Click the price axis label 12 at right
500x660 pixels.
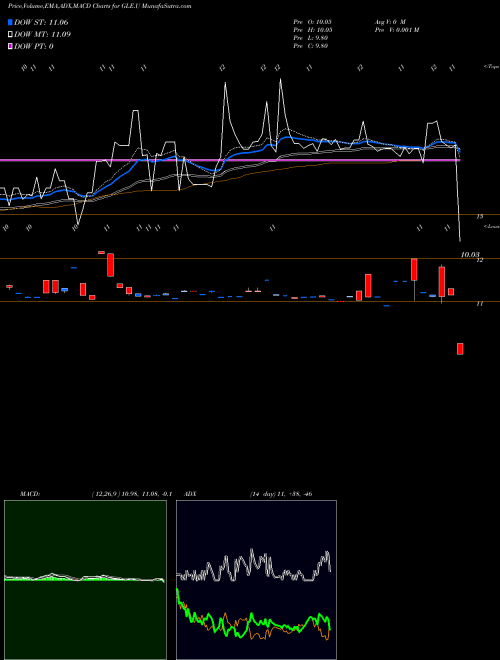tap(479, 261)
